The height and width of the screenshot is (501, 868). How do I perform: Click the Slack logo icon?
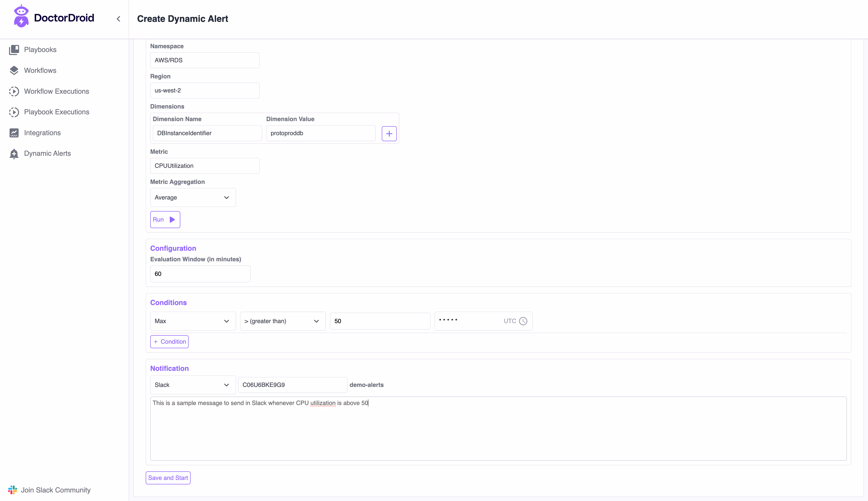click(13, 490)
